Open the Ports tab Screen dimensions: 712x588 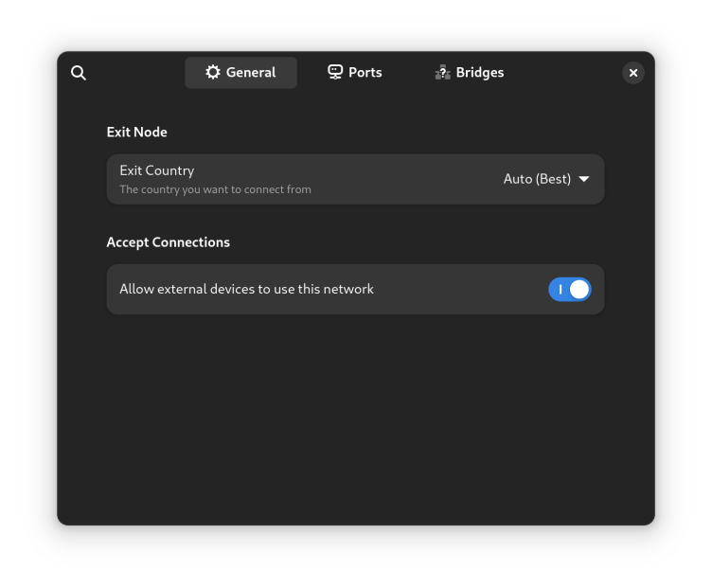pos(365,73)
